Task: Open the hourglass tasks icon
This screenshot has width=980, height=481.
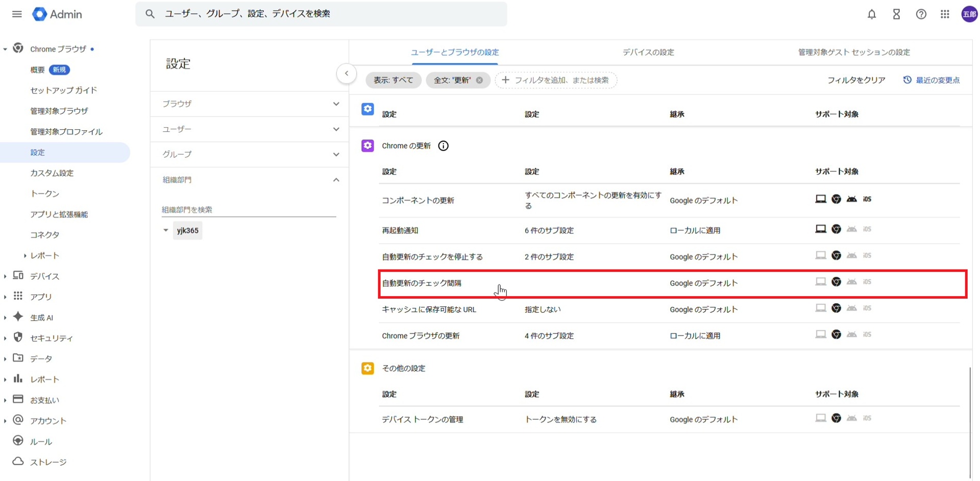Action: 896,14
